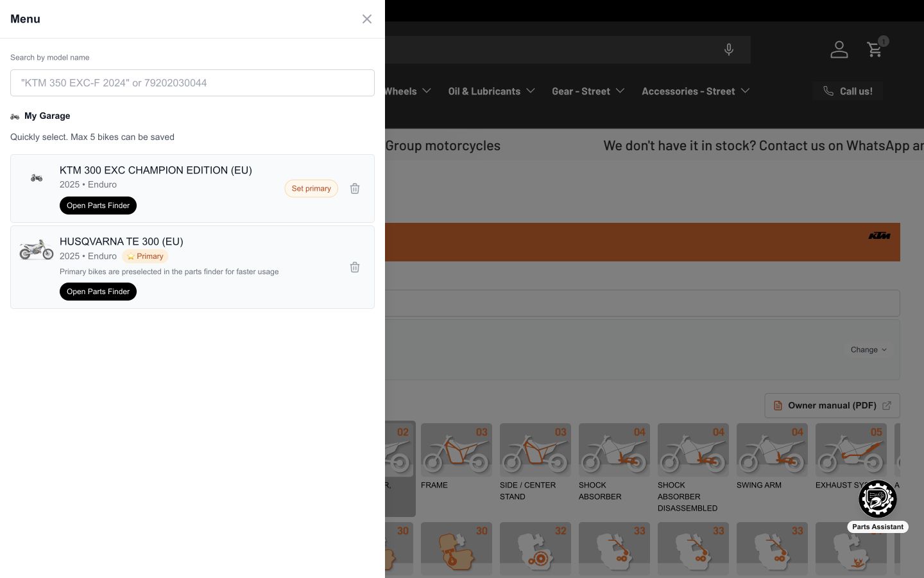This screenshot has height=578, width=924.
Task: Click the model name search field
Action: click(193, 83)
